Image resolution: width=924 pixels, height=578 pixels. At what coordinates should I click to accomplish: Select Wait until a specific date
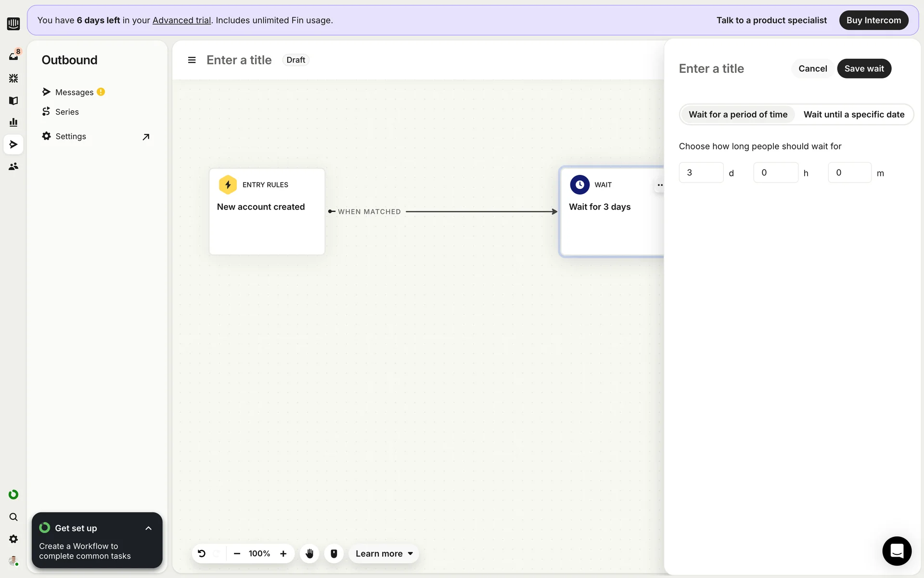pos(854,115)
